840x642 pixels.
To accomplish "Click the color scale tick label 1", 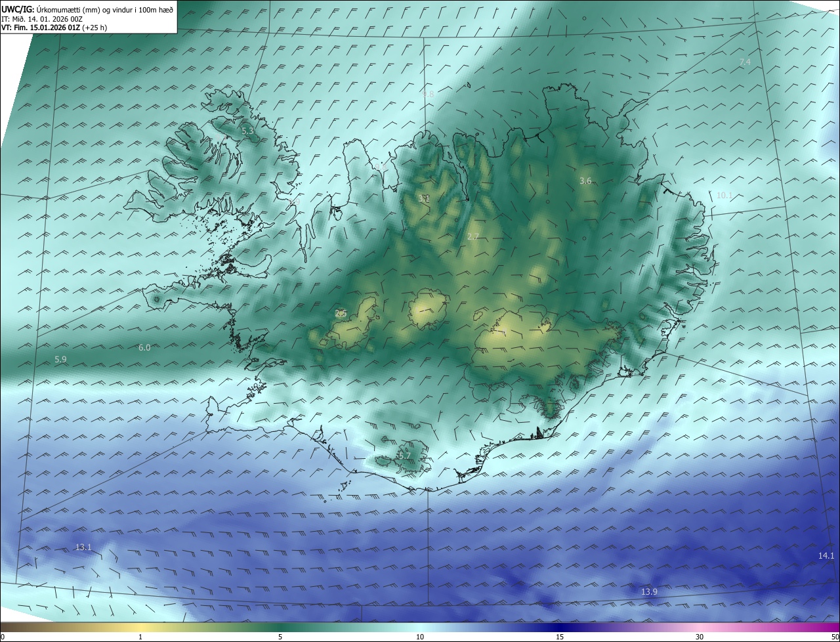I will [x=140, y=637].
